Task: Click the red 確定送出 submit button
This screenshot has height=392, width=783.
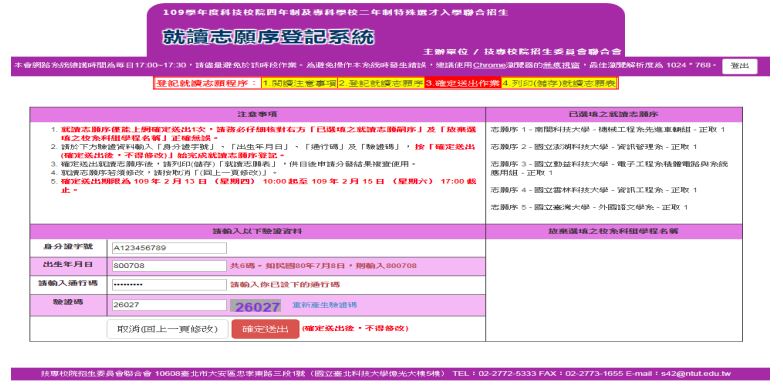Action: coord(265,329)
